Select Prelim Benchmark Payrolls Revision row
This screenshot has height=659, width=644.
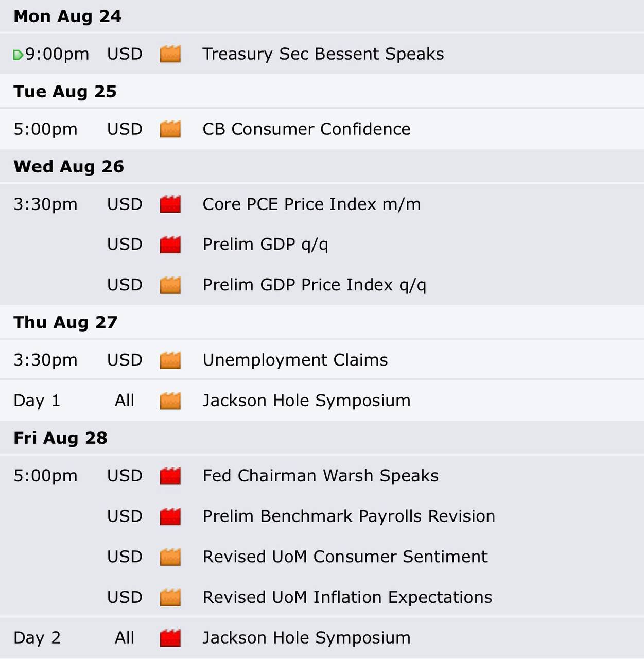tap(322, 516)
